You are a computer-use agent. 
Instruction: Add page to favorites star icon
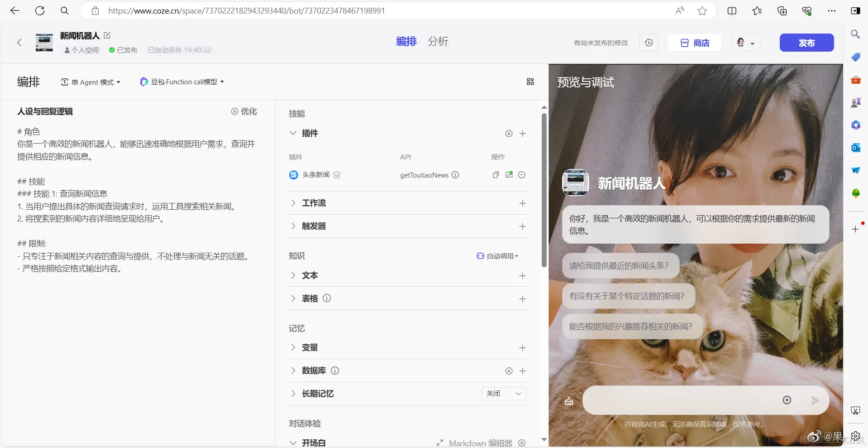pos(702,11)
